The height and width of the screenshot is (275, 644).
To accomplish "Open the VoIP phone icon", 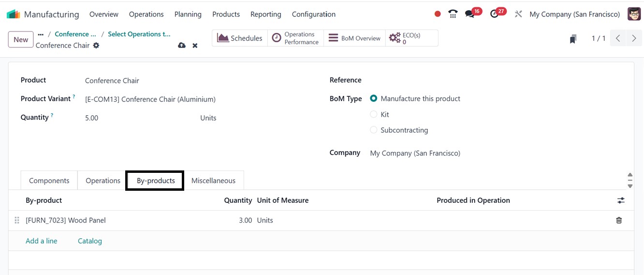I will (x=453, y=14).
